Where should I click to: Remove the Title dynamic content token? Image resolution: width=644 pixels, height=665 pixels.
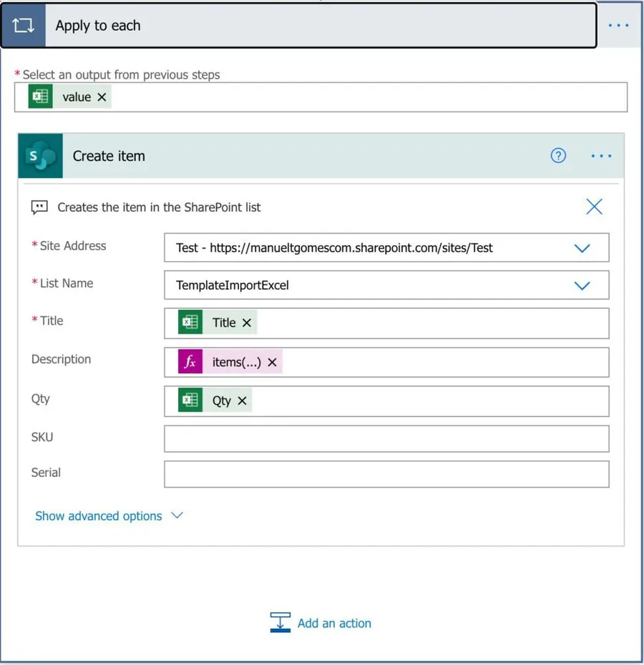pos(247,323)
